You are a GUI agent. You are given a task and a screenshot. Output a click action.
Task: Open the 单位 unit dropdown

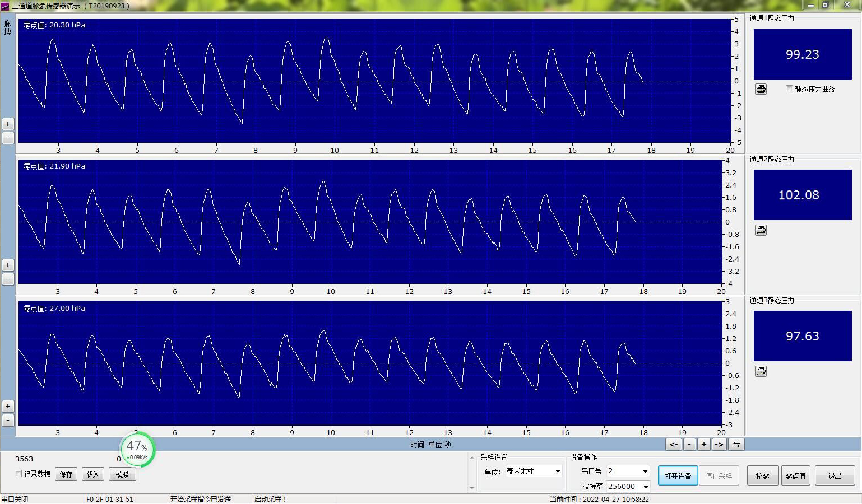click(x=557, y=472)
